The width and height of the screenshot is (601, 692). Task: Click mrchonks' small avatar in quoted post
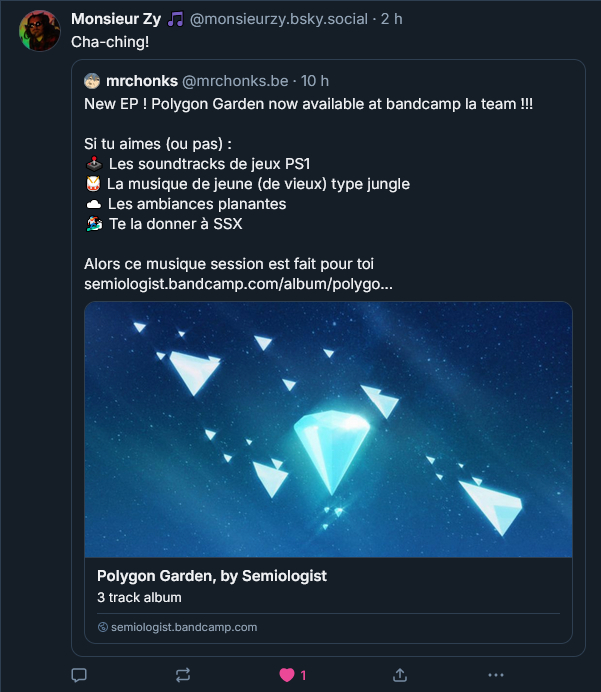[x=93, y=81]
